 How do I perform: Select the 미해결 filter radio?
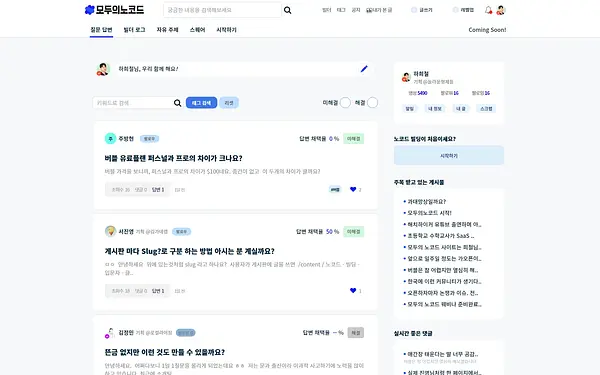pos(345,103)
